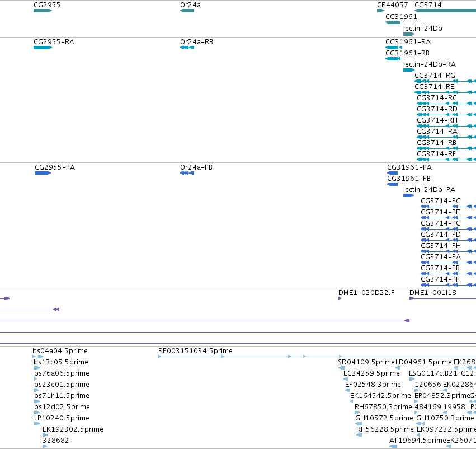Open the CG2955-PA protein label
This screenshot has width=476, height=449.
[55, 167]
